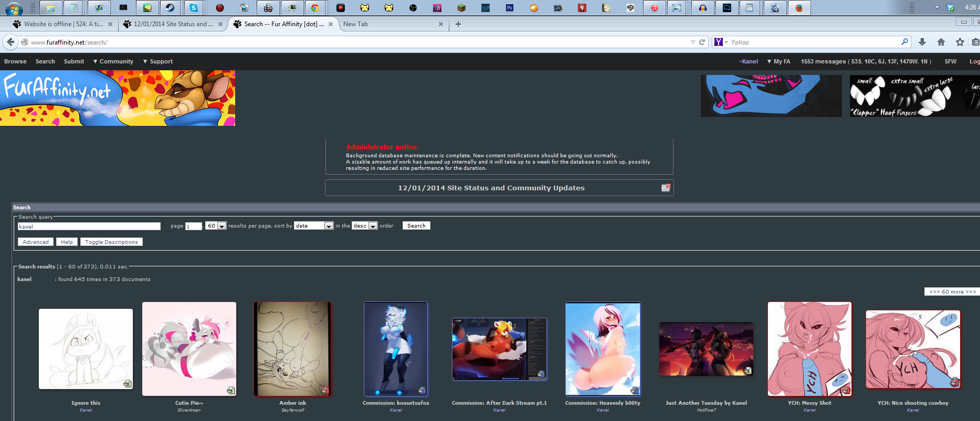Viewport: 980px width, 421px height.
Task: Expand the Support menu
Action: (x=158, y=61)
